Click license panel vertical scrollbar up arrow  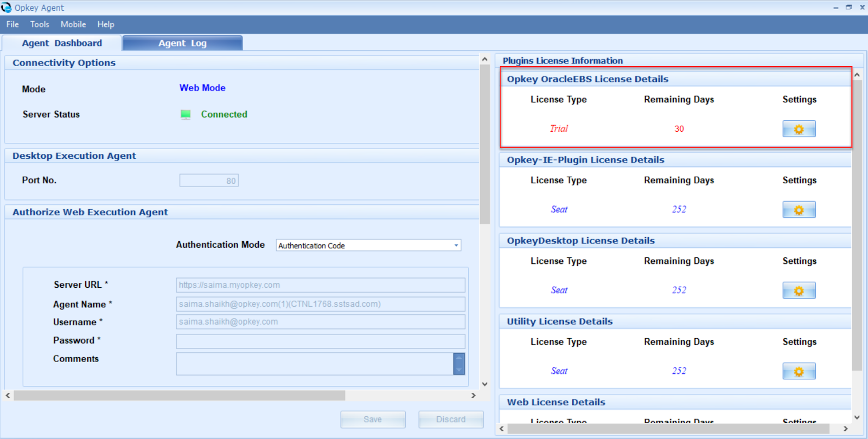pos(857,75)
